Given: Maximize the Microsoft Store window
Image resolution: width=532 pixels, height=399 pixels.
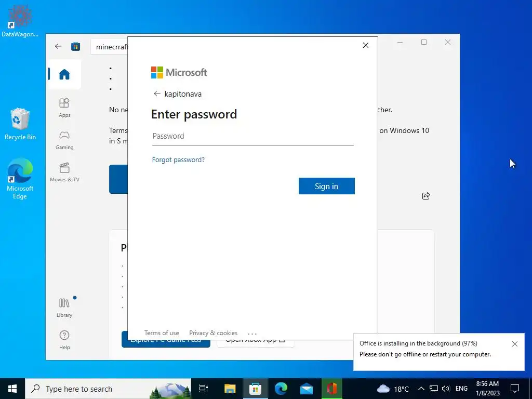Looking at the screenshot, I should 424,42.
